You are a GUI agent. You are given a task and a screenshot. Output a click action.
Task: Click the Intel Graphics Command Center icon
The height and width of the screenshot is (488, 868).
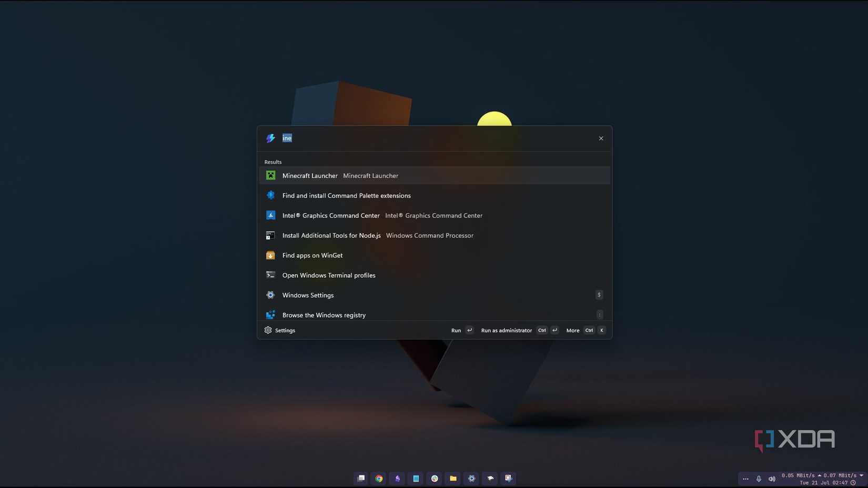click(x=270, y=215)
